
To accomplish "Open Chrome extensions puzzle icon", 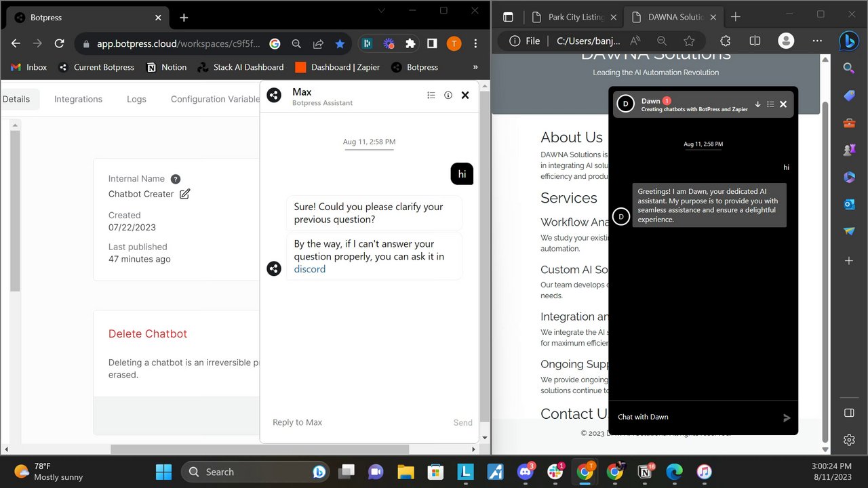I will [410, 43].
